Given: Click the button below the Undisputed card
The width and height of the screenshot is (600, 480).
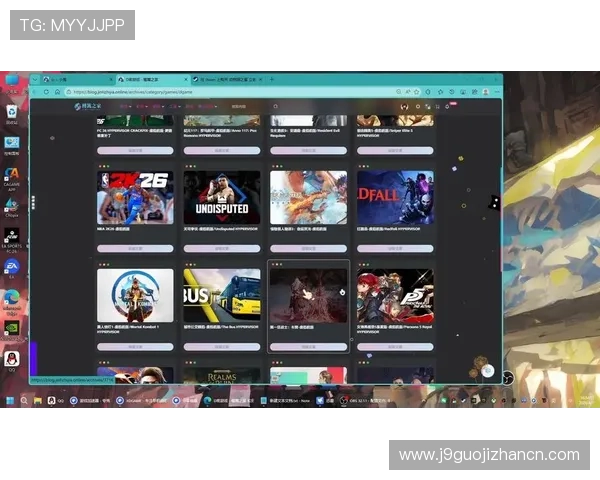Looking at the screenshot, I should click(x=221, y=248).
